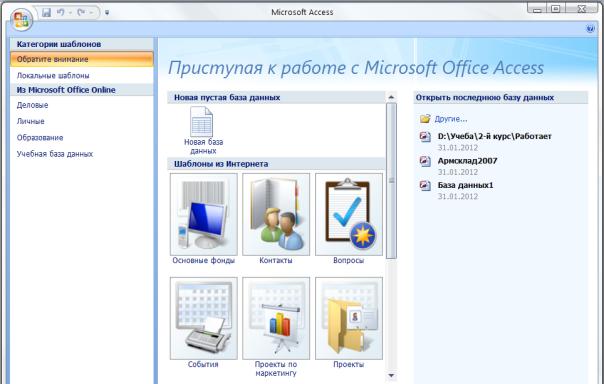Click the scroll down arrow of templates list
Viewport: 604px width, 384px height.
[x=391, y=375]
